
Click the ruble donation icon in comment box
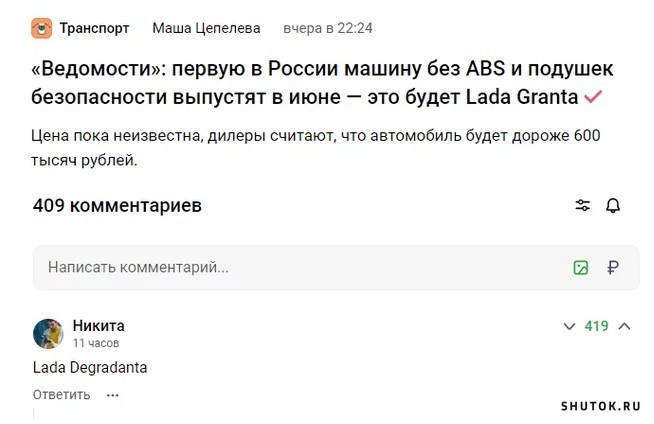[x=613, y=267]
